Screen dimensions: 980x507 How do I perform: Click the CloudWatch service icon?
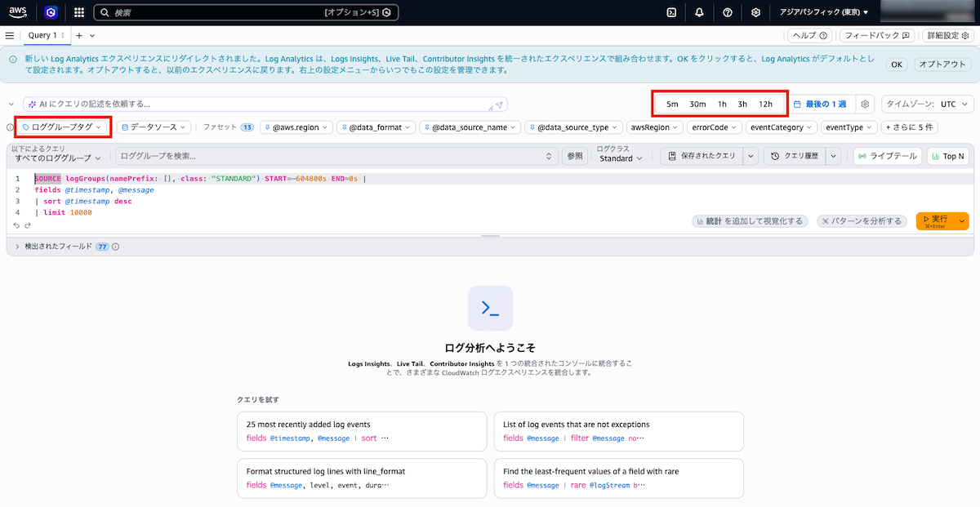[51, 12]
